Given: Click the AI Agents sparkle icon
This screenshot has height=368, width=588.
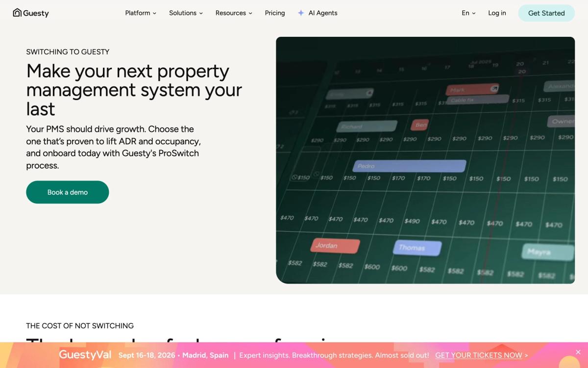Looking at the screenshot, I should point(301,13).
